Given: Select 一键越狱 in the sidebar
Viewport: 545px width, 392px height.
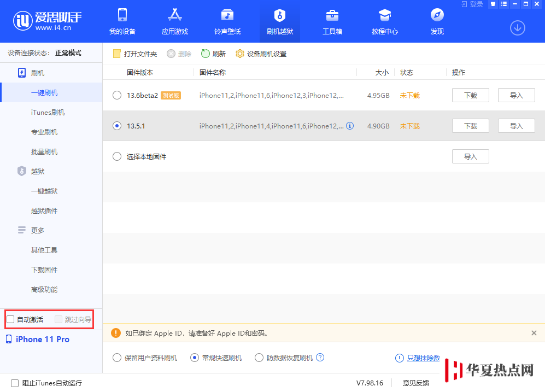Looking at the screenshot, I should tap(44, 191).
